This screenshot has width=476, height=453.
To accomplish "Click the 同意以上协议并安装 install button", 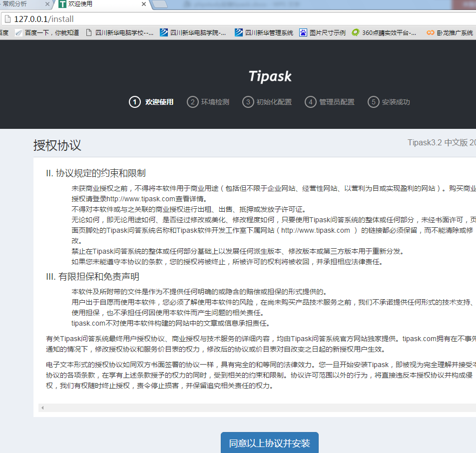I will pyautogui.click(x=269, y=444).
